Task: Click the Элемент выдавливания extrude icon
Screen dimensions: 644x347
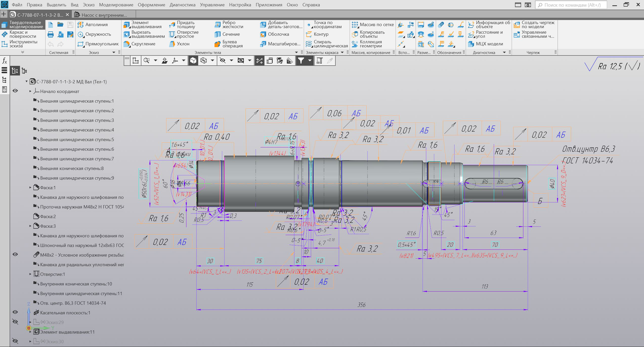Action: pos(126,25)
